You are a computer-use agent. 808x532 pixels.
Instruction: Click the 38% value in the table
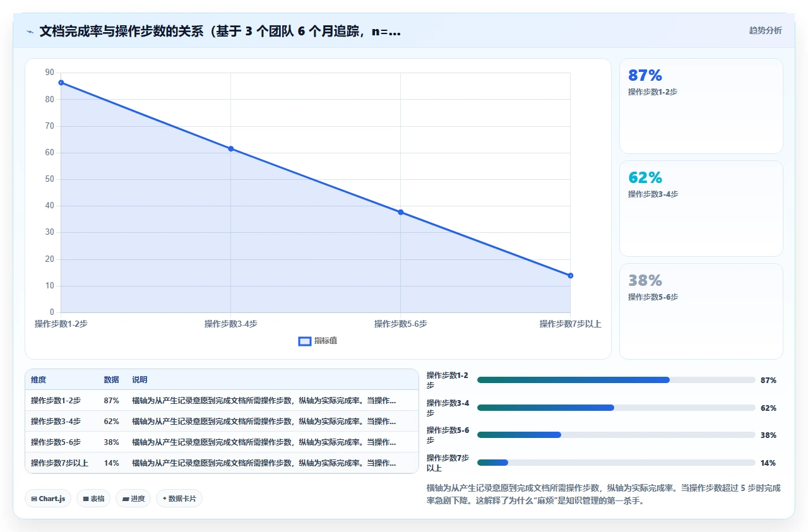pos(111,442)
